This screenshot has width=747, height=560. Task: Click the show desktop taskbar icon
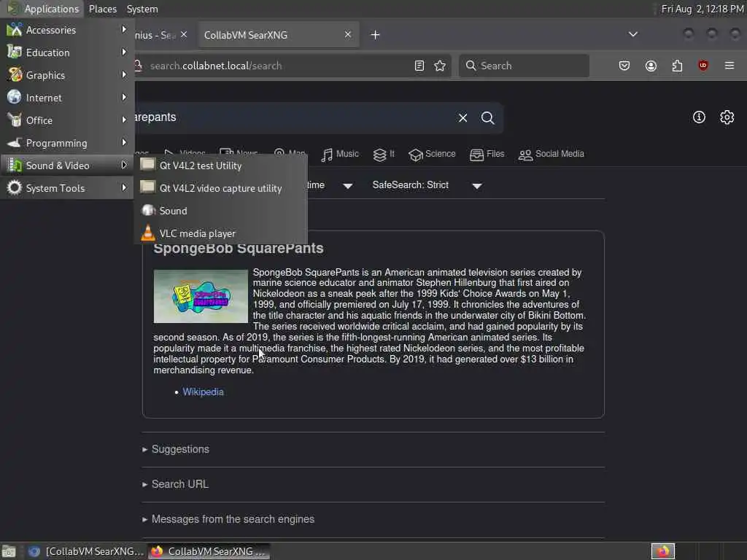coord(9,551)
